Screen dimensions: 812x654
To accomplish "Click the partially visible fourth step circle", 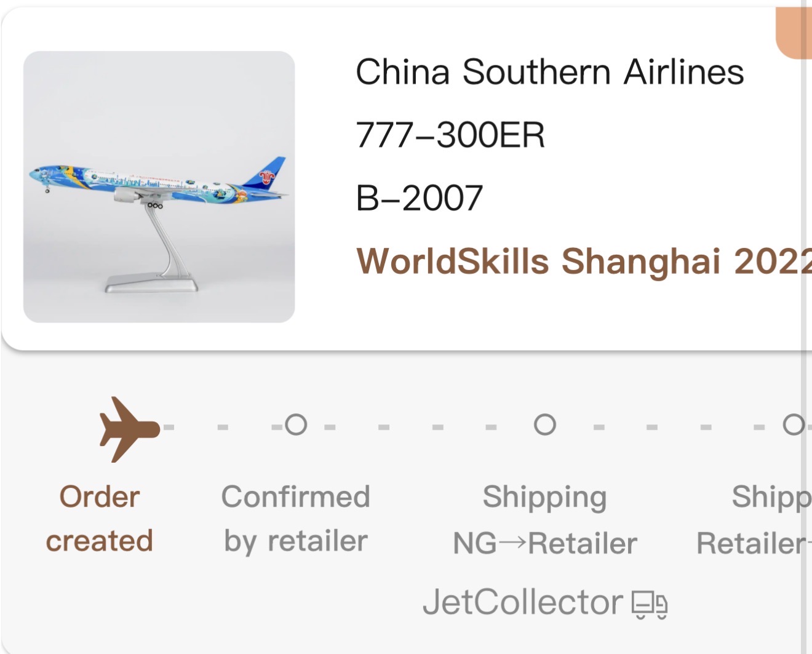I will pyautogui.click(x=793, y=425).
